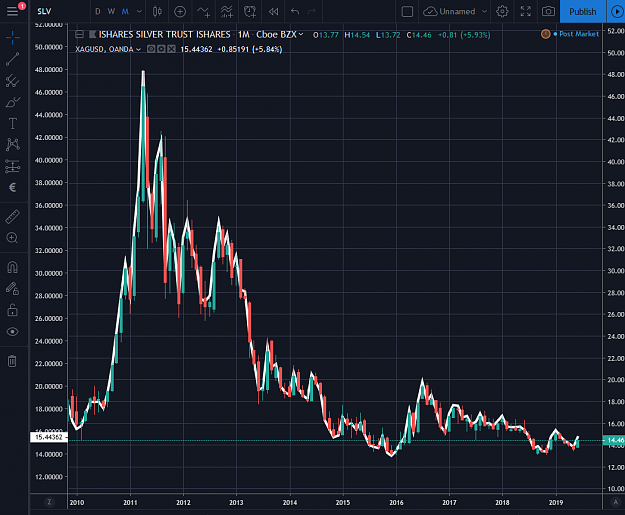Open the indicator templates menu
Viewport: 625px width, 515px height.
click(x=227, y=12)
